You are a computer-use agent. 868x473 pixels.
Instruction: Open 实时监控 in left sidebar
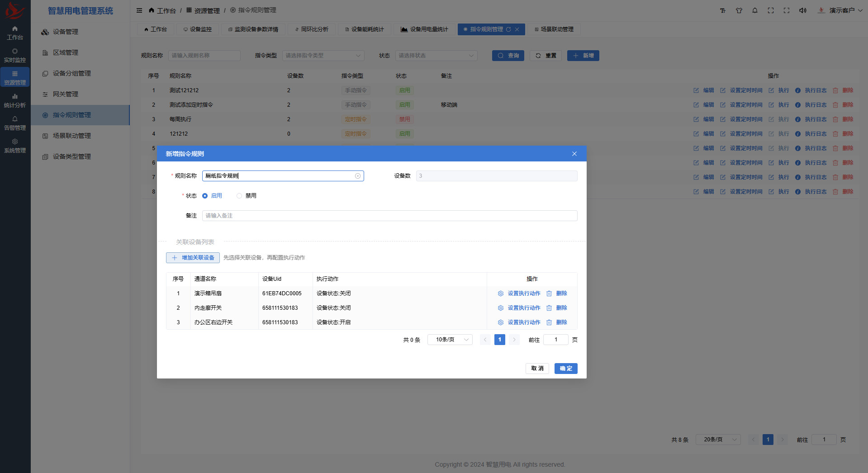click(x=15, y=56)
